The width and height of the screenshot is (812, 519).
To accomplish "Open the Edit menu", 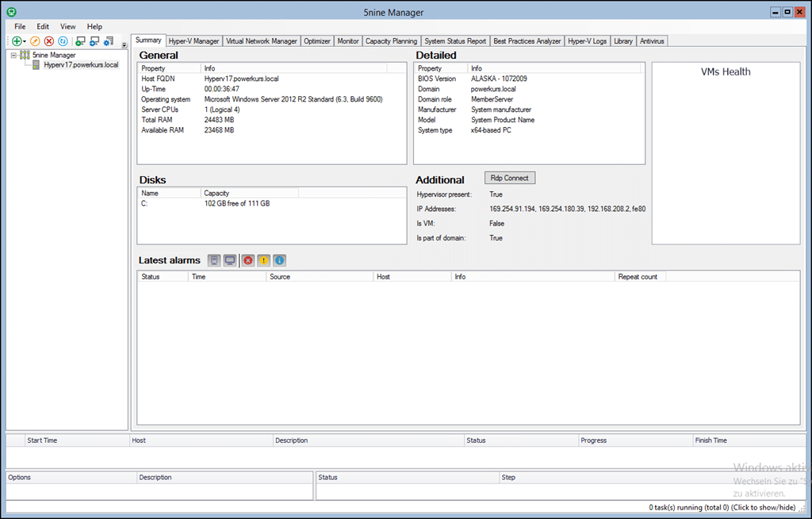I will (43, 26).
